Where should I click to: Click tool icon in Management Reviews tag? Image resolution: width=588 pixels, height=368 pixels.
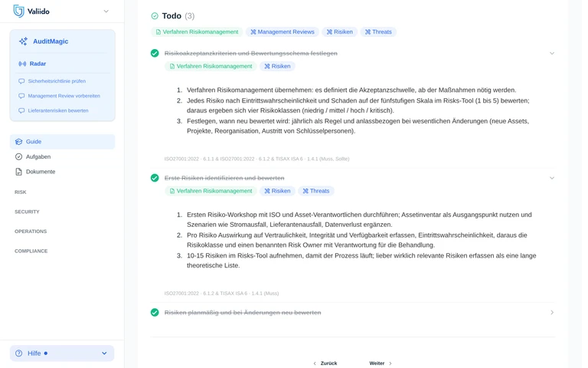click(x=253, y=32)
